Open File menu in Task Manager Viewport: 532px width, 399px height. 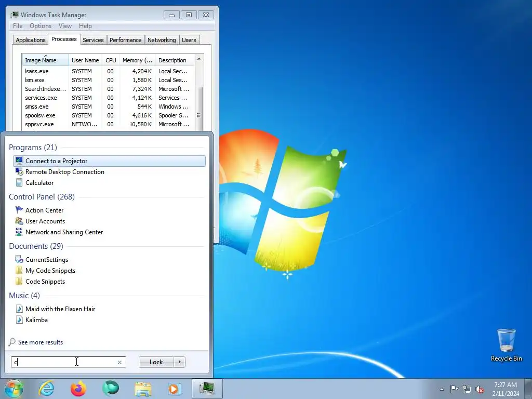click(x=18, y=26)
